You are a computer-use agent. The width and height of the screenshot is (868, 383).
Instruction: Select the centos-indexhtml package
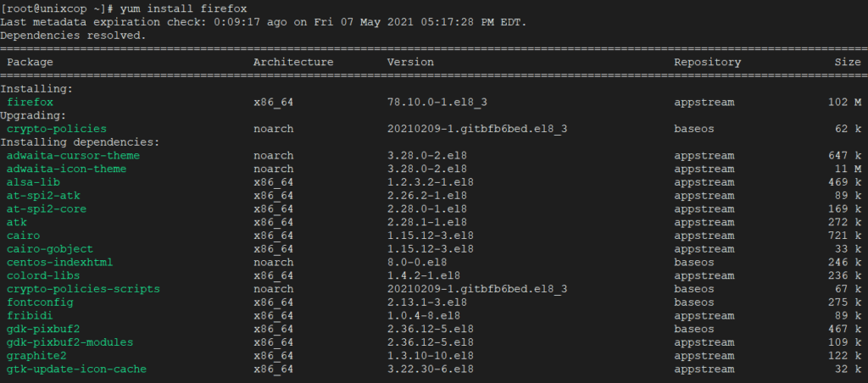coord(60,263)
